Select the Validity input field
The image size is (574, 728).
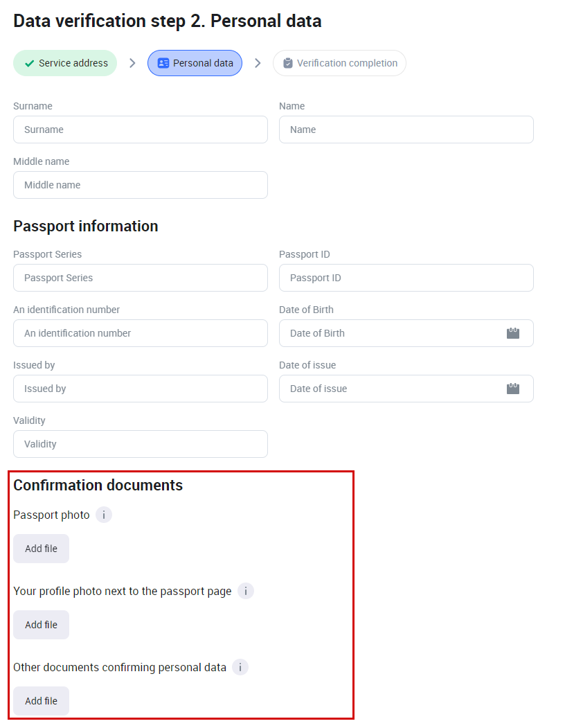tap(141, 444)
